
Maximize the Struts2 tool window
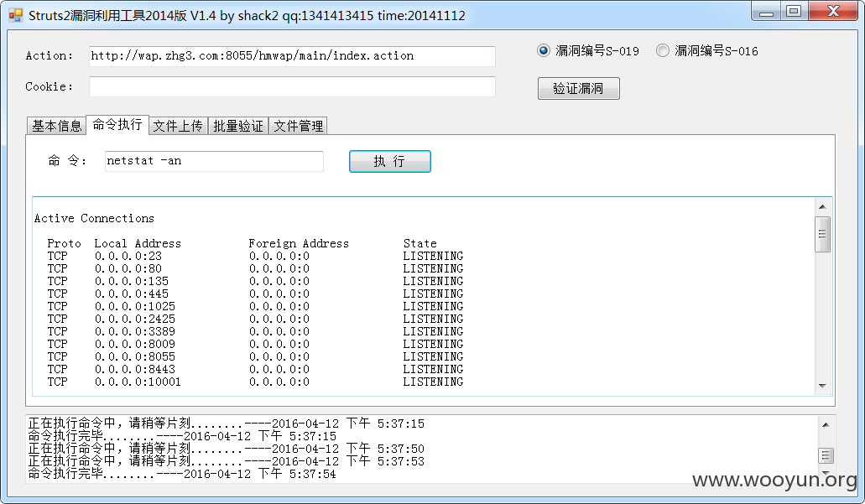click(794, 12)
